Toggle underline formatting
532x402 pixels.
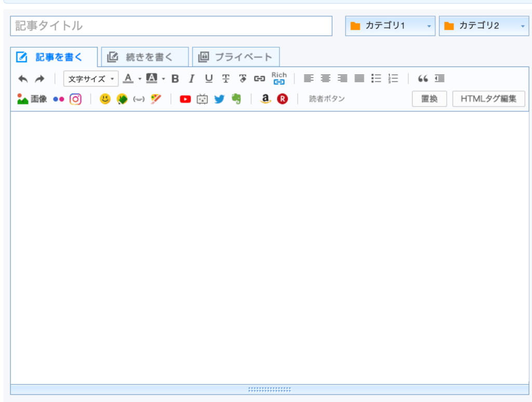click(x=209, y=79)
